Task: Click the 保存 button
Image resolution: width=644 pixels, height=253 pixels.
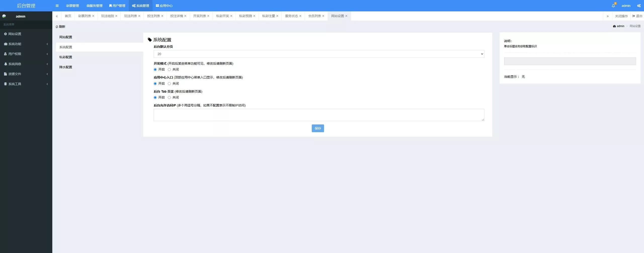Action: [x=318, y=128]
